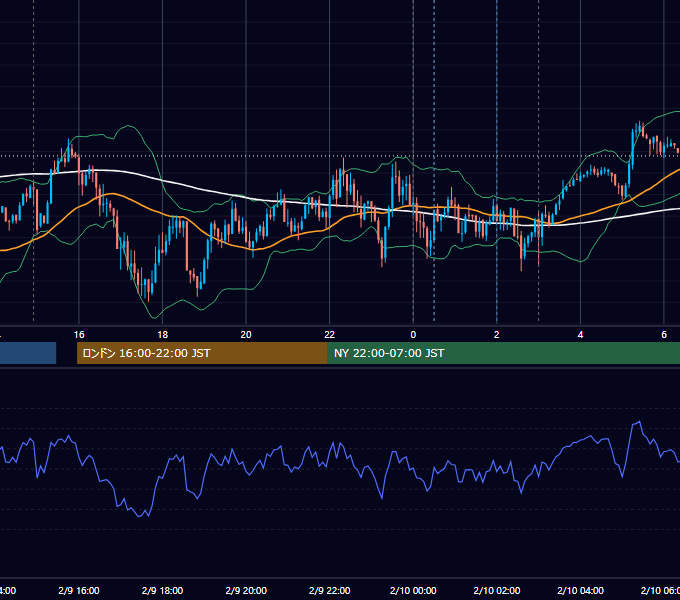Click the 2/10 00:00 date label
The height and width of the screenshot is (600, 680).
tap(413, 590)
